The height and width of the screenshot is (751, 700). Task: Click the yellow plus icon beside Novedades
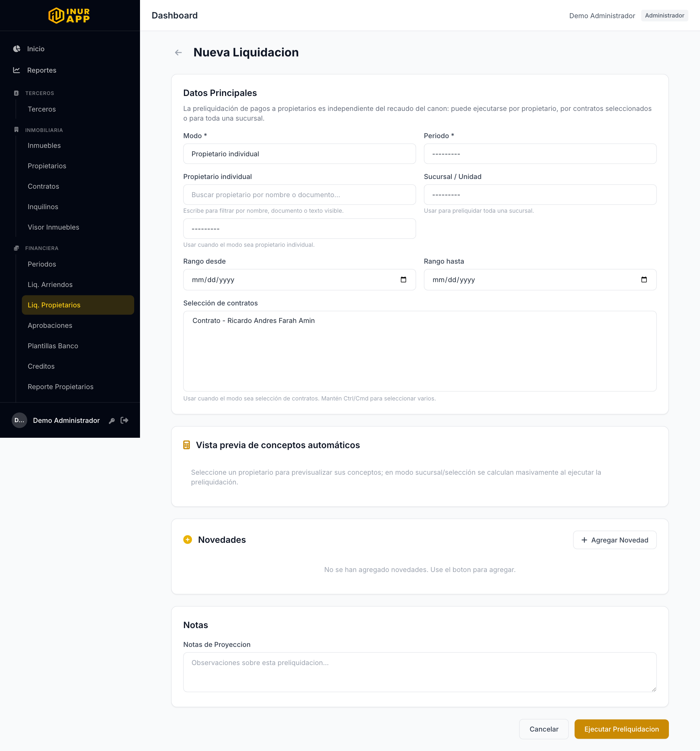[x=188, y=540]
